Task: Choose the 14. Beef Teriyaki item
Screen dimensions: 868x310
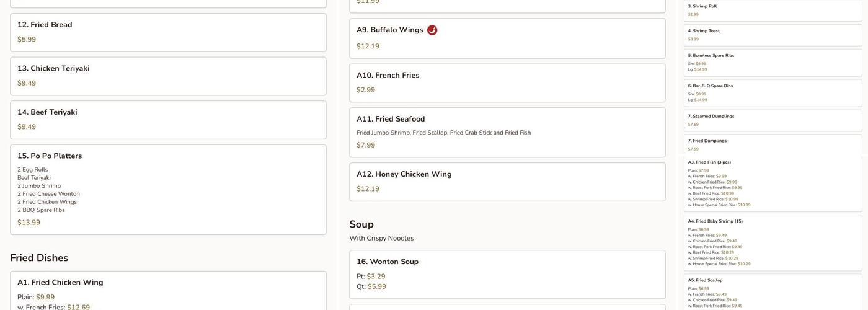Action: (168, 120)
